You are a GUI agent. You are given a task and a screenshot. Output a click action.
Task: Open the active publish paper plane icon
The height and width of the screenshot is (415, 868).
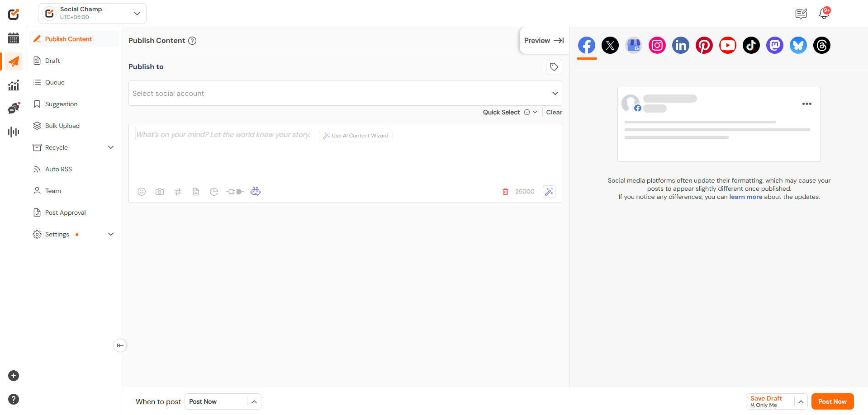coord(14,61)
